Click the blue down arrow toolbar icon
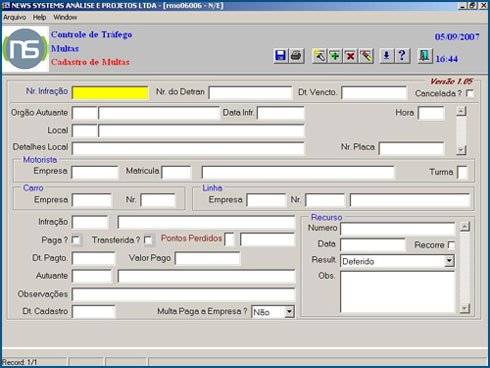Image resolution: width=490 pixels, height=368 pixels. [x=387, y=56]
